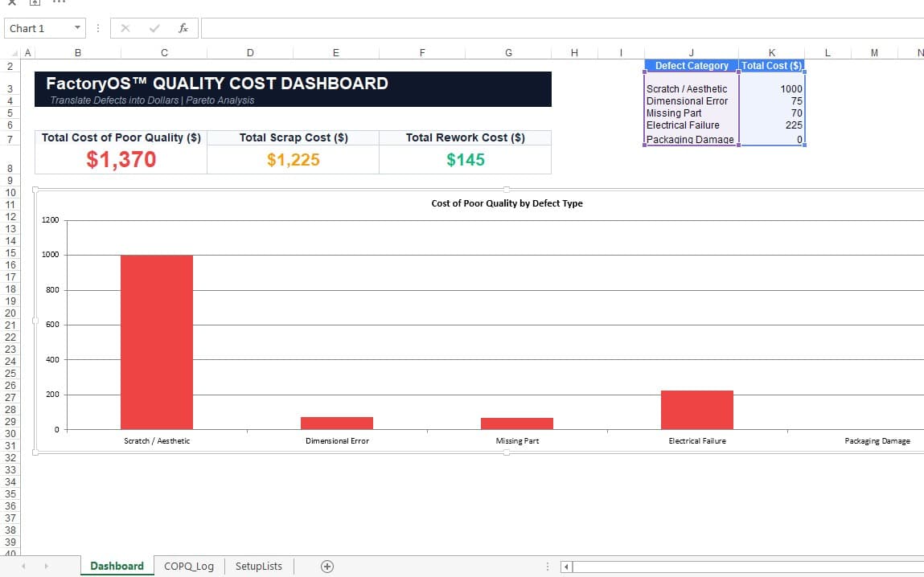Click inside the formula bar input
The width and height of the screenshot is (924, 577).
point(562,28)
